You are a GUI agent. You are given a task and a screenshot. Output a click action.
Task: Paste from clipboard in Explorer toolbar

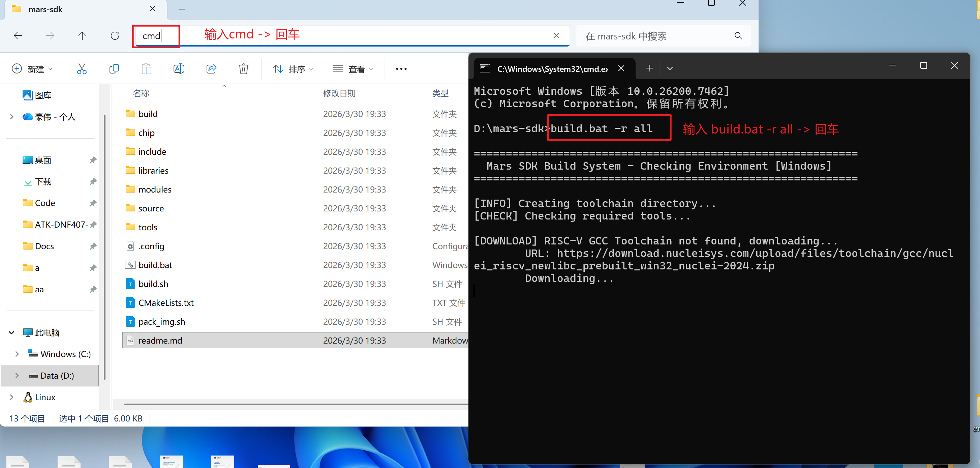coord(147,69)
